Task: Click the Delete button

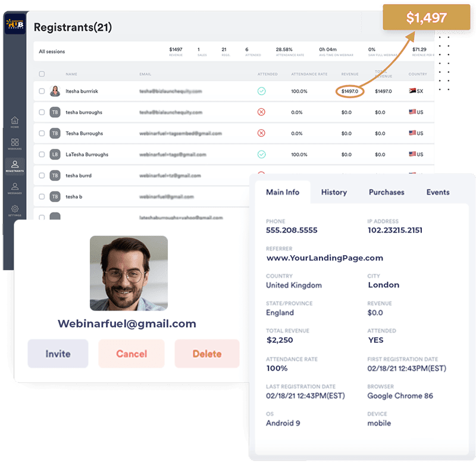Action: [x=207, y=353]
